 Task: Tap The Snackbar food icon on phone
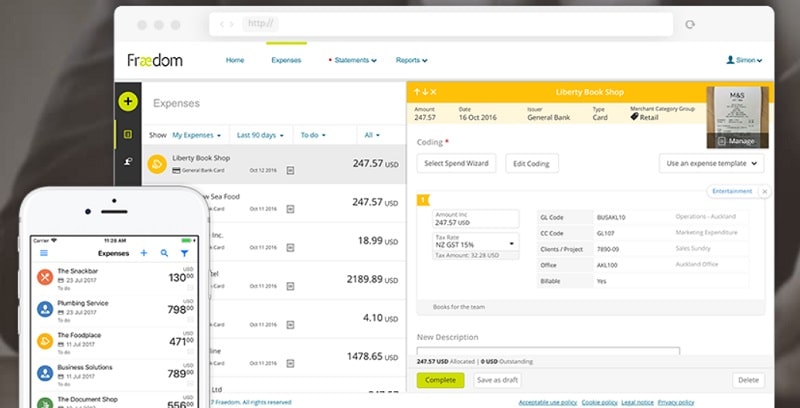coord(45,277)
